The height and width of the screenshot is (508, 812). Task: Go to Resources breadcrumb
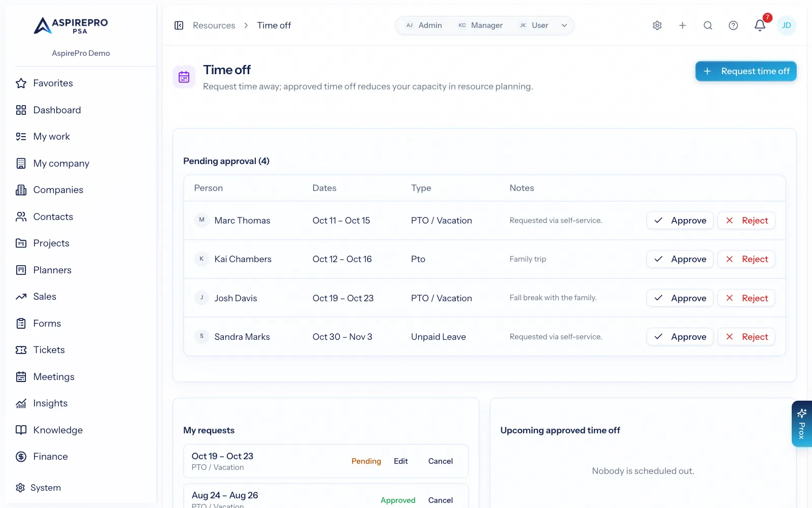(x=214, y=25)
